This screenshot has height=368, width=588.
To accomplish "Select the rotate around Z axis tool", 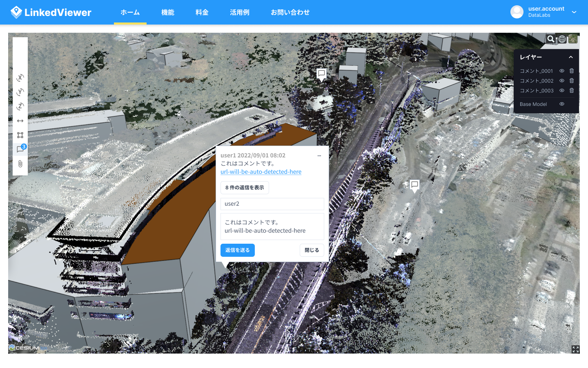I will (x=20, y=106).
